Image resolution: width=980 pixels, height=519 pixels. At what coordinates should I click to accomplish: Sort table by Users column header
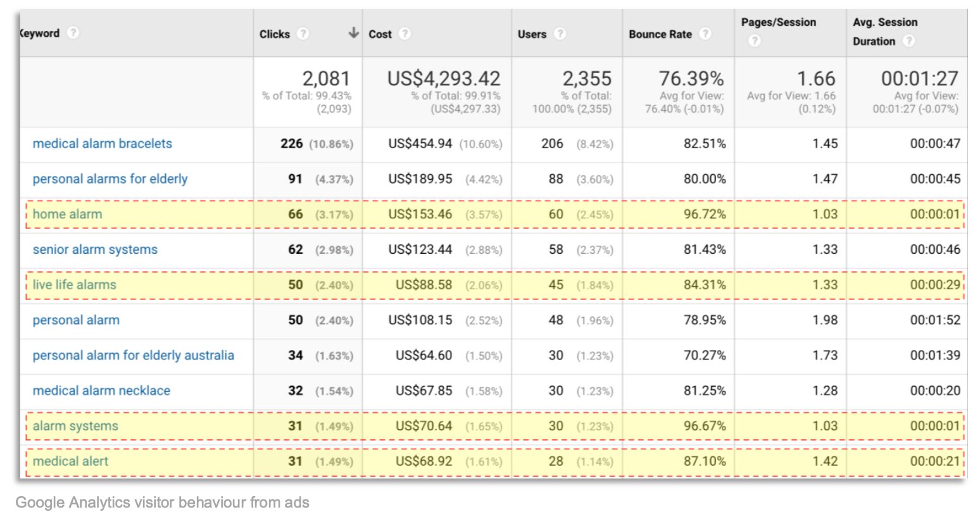[x=532, y=34]
